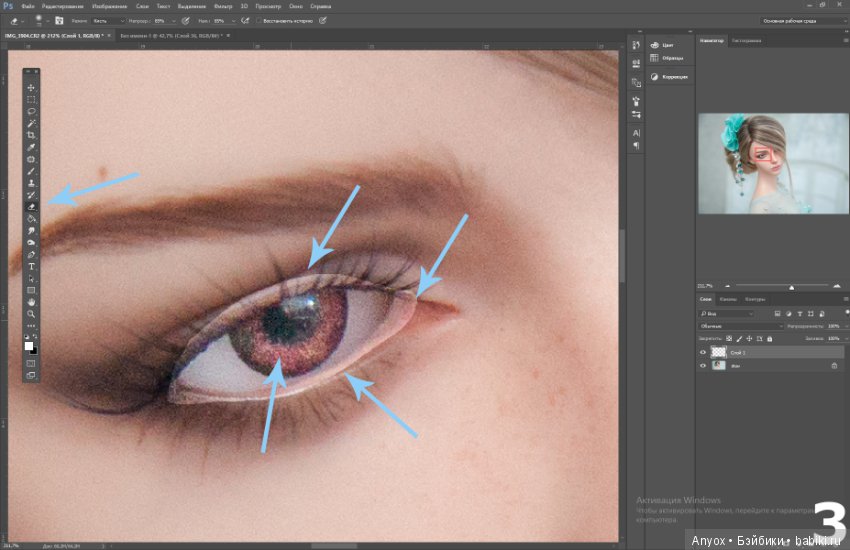Select the Clone Stamp tool

pyautogui.click(x=31, y=183)
